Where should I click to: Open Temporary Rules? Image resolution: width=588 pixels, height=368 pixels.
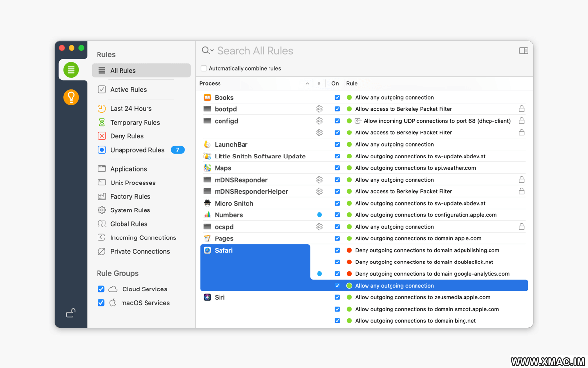135,122
